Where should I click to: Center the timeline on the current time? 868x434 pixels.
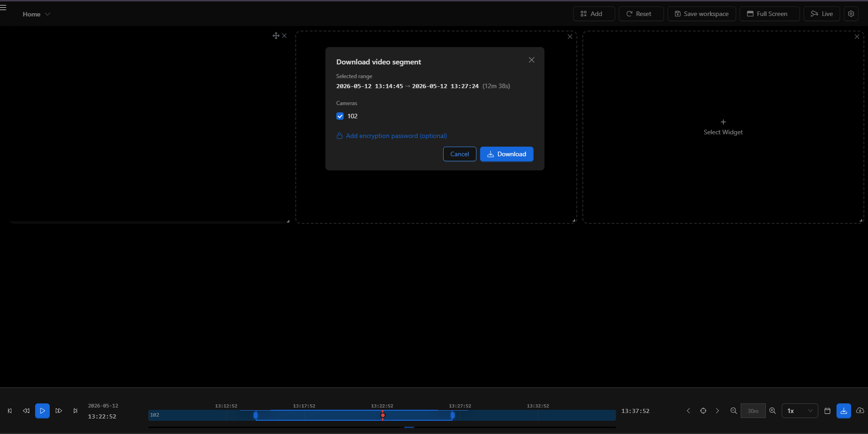click(703, 411)
